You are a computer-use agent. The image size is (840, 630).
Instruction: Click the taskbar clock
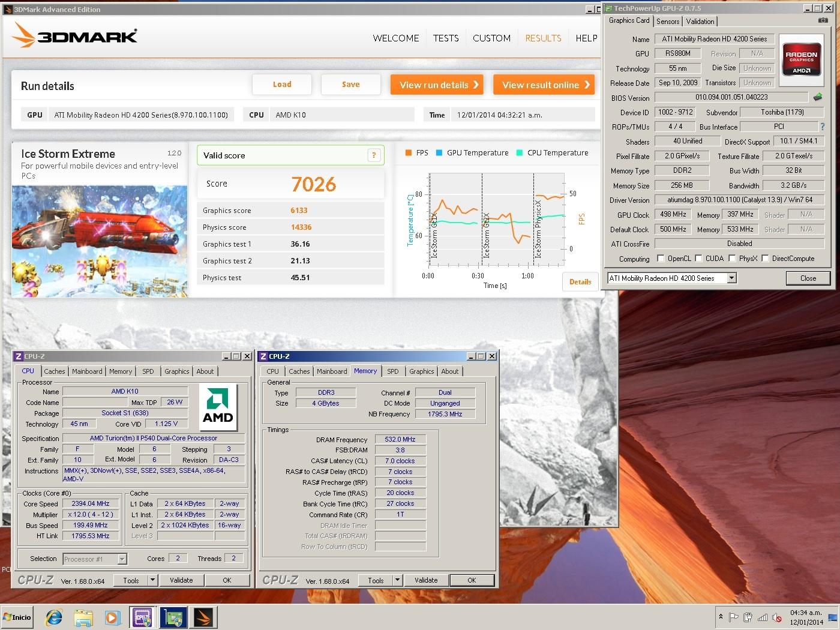(x=806, y=617)
